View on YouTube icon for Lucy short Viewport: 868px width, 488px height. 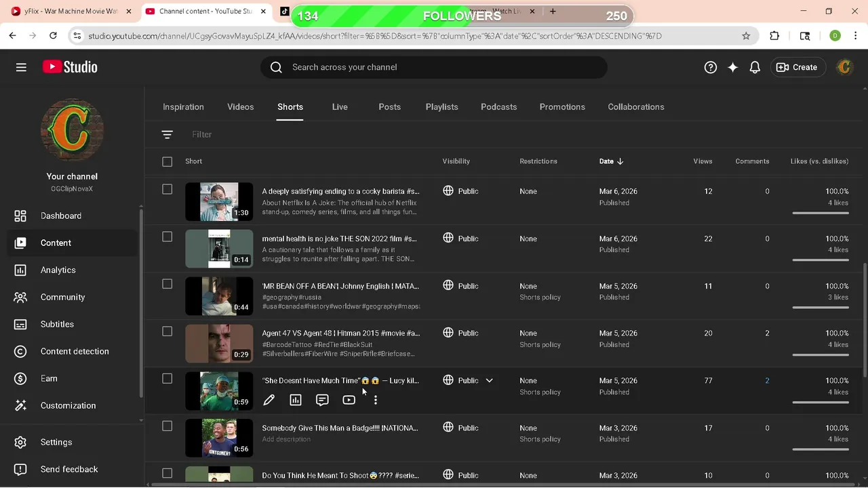[349, 400]
